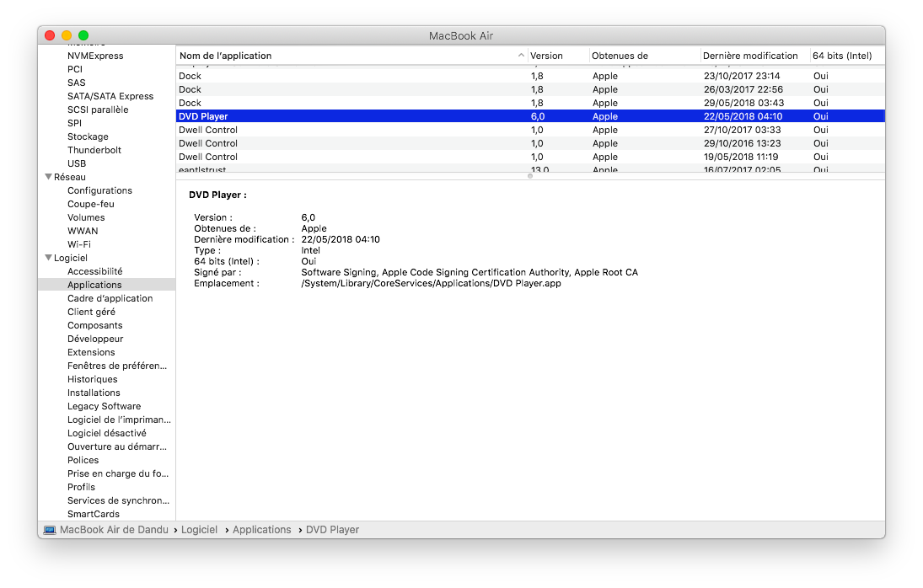Screen dimensions: 923x588
Task: Open Logiciel désactivé in sidebar
Action: [x=106, y=434]
